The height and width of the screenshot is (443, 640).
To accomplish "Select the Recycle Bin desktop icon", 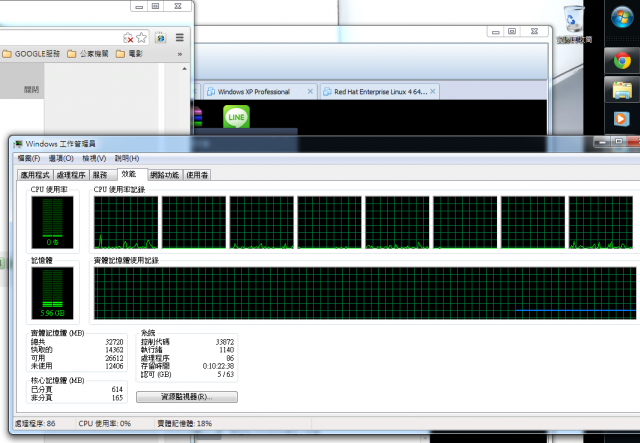I will pyautogui.click(x=574, y=24).
